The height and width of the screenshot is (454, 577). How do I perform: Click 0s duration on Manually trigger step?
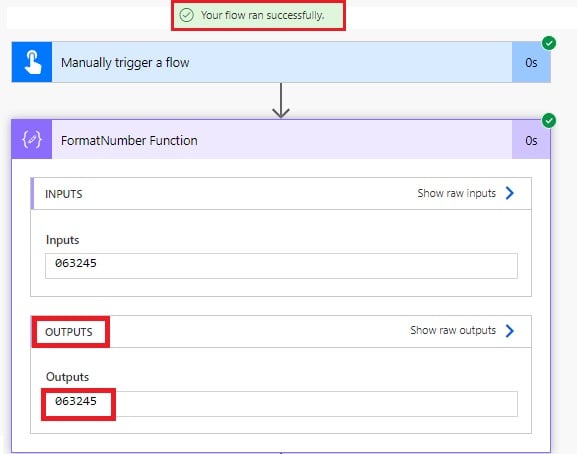pos(531,63)
